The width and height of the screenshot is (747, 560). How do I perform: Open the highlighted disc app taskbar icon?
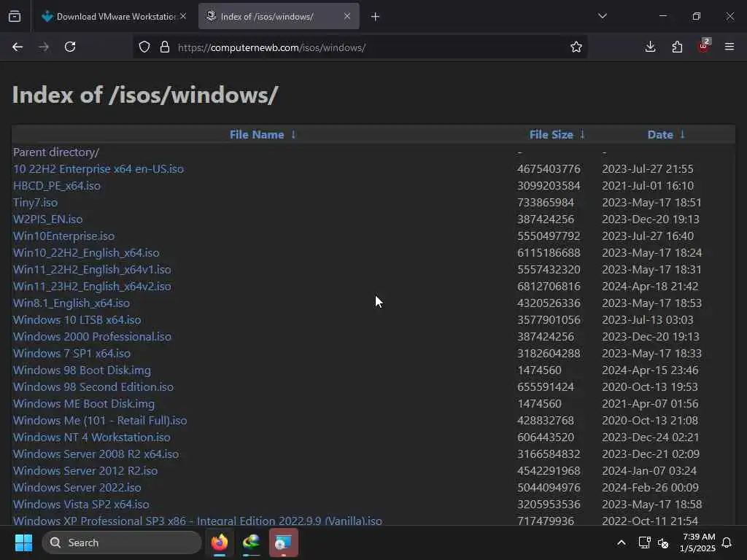pos(284,542)
